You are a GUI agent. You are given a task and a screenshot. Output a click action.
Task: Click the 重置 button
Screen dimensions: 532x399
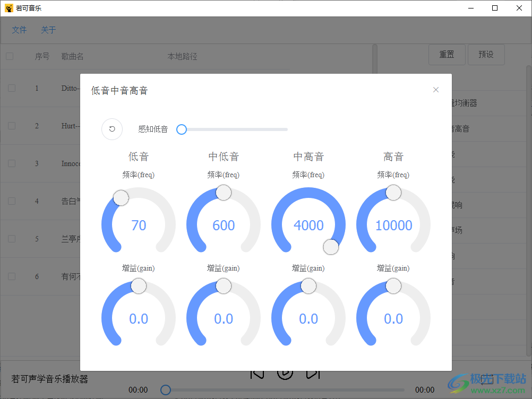point(447,55)
